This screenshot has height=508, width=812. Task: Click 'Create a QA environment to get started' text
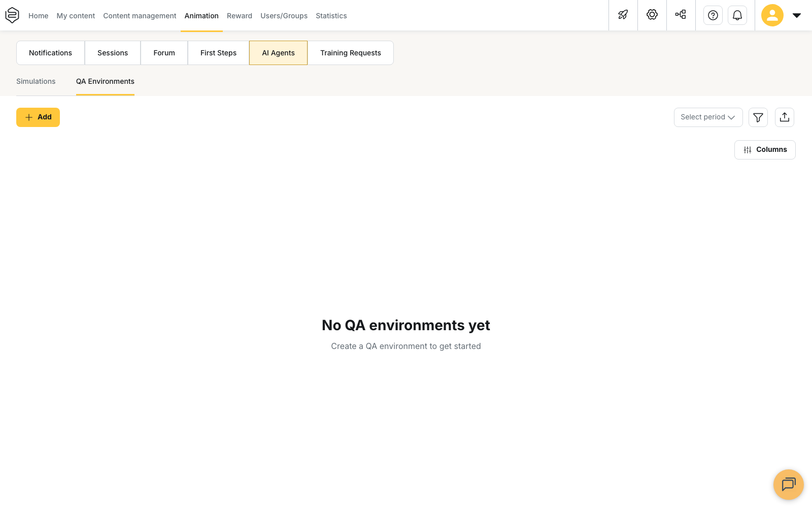[406, 346]
